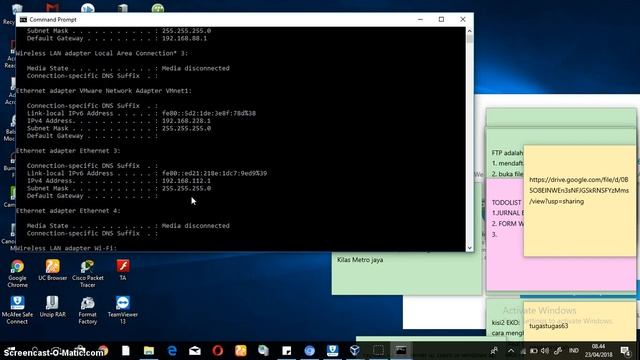Click kisi2 EKD text in bottom note
This screenshot has width=640, height=360.
(x=506, y=322)
